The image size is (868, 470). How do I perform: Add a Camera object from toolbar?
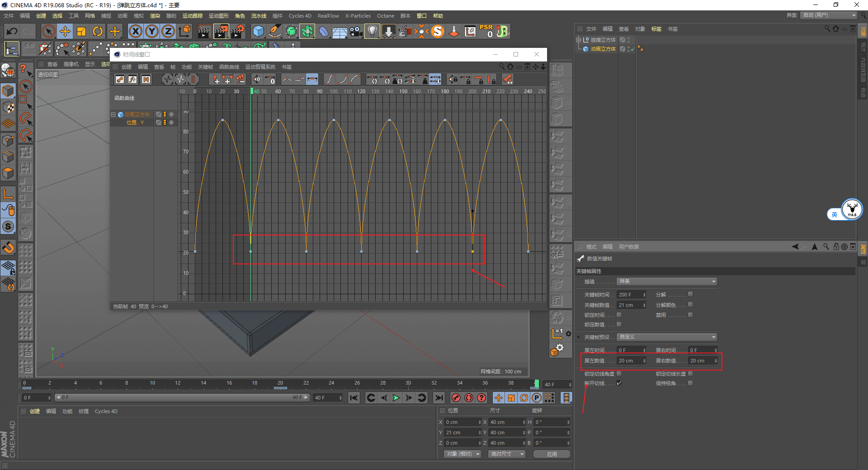356,31
